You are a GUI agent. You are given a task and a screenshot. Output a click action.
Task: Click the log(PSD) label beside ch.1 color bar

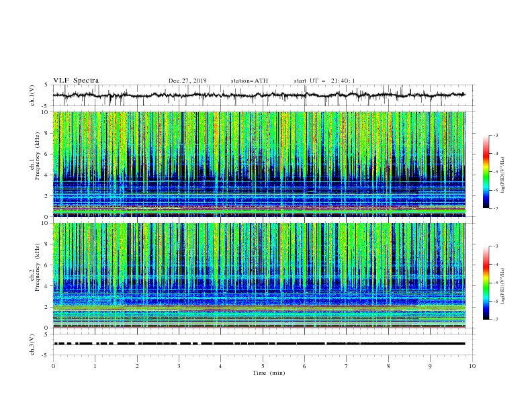point(502,175)
